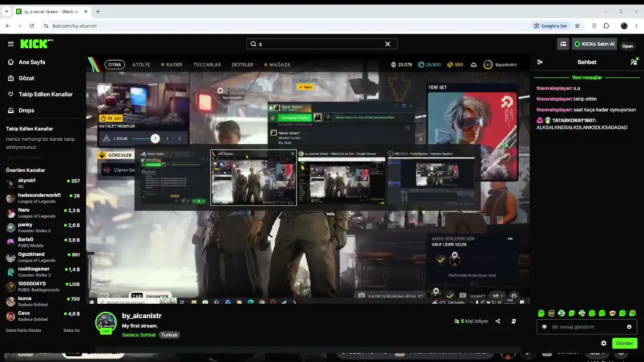This screenshot has width=644, height=362.
Task: Click the first green emote in quick bar
Action: (541, 313)
